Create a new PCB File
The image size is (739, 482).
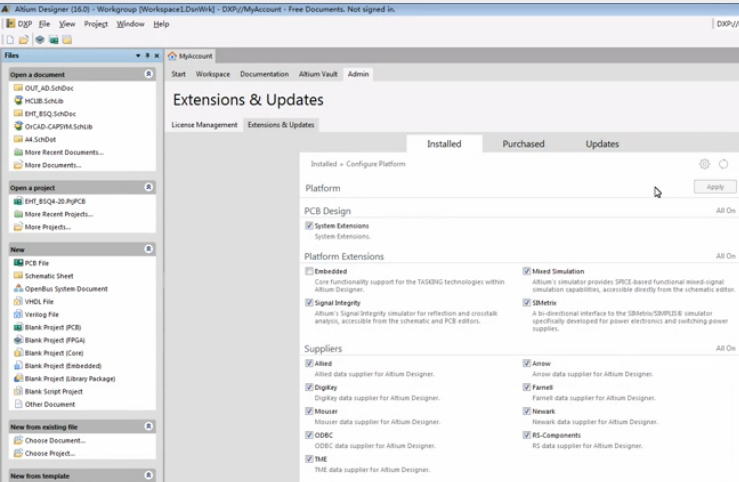click(x=37, y=263)
